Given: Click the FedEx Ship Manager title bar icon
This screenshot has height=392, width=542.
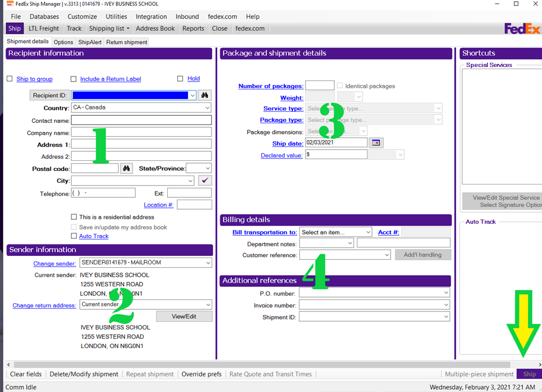Looking at the screenshot, I should (x=9, y=4).
